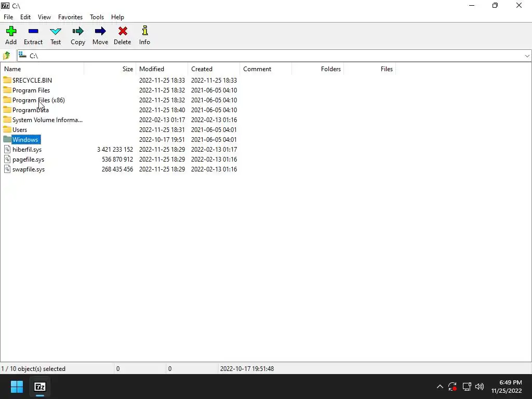Click the pagefile.sys file icon

coord(7,159)
